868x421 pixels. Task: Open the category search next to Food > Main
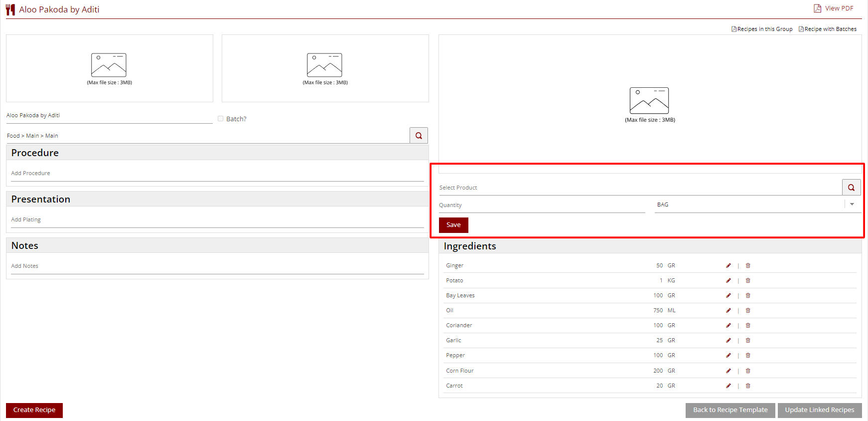(419, 136)
